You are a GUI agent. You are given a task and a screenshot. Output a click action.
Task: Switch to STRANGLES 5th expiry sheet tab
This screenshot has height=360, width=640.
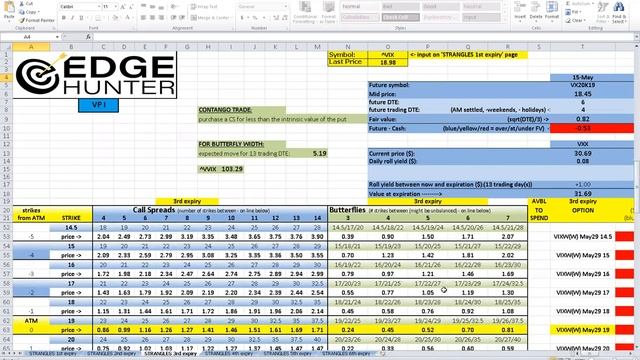click(x=287, y=353)
